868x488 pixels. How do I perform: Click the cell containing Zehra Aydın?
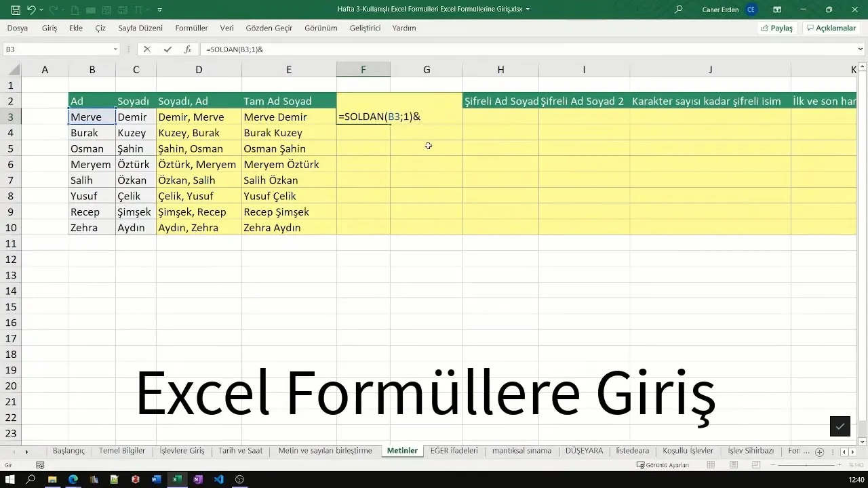click(289, 228)
